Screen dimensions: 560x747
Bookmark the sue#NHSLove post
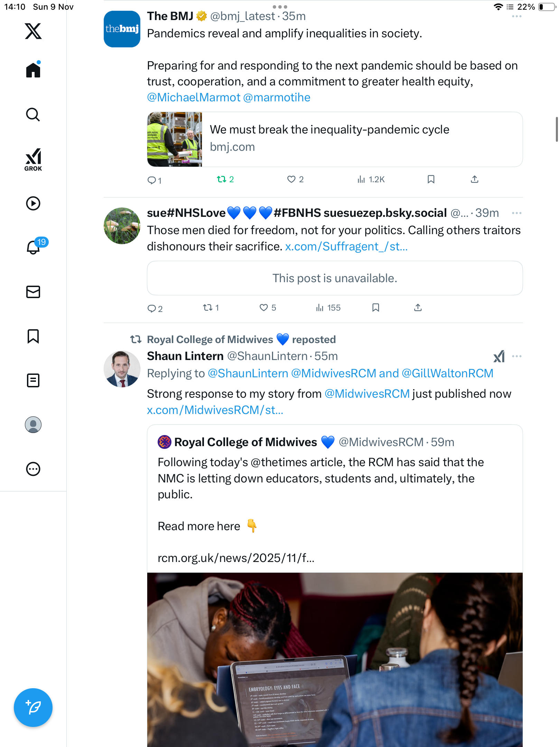pos(376,307)
